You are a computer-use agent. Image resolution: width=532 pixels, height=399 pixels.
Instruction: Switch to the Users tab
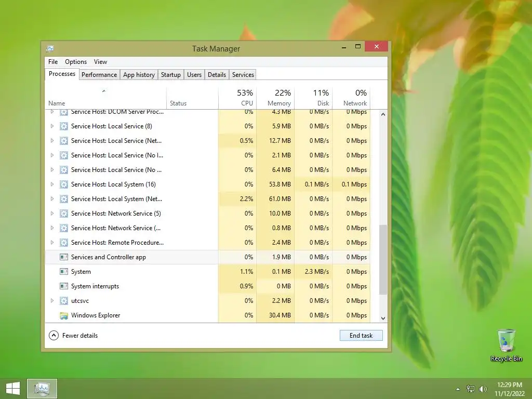194,75
